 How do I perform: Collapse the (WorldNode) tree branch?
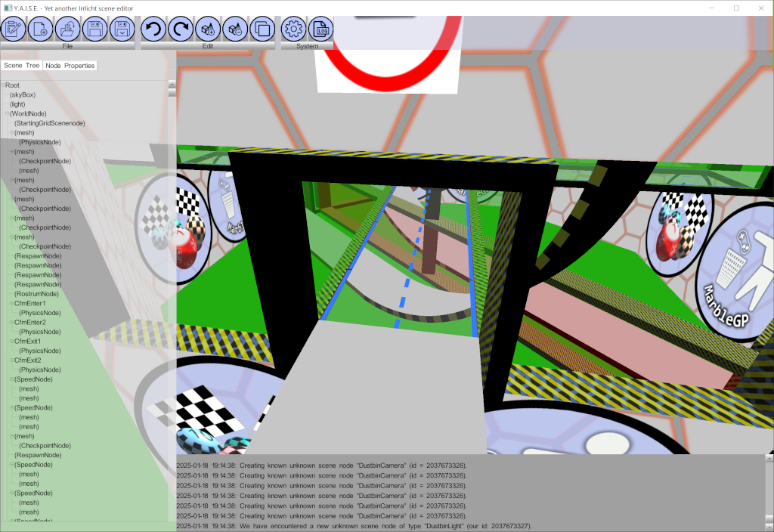coord(8,113)
